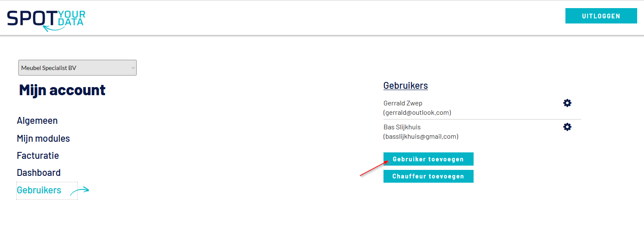
Task: Select the name Gerrald Zwep
Action: 403,103
